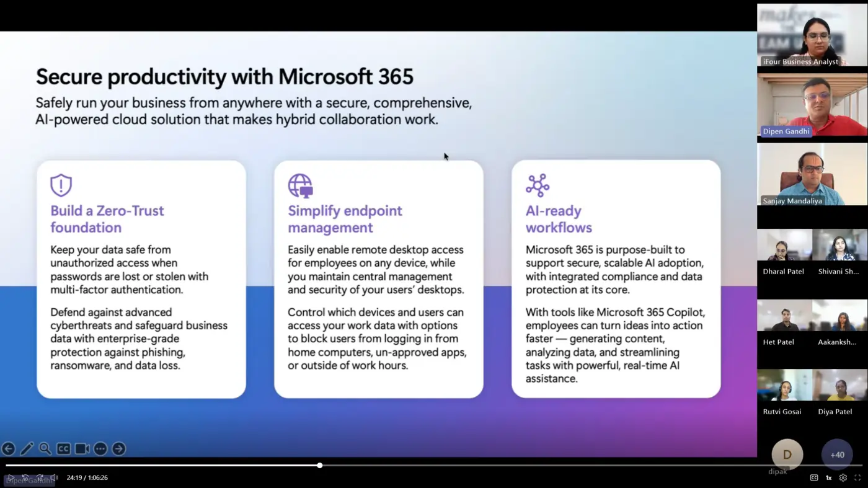Viewport: 868px width, 488px height.
Task: Click the AI-ready workflows heading
Action: [559, 219]
